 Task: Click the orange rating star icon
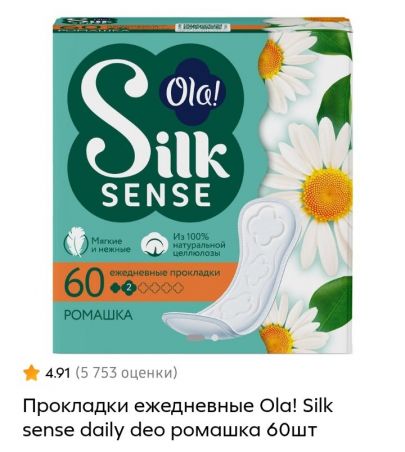[31, 373]
